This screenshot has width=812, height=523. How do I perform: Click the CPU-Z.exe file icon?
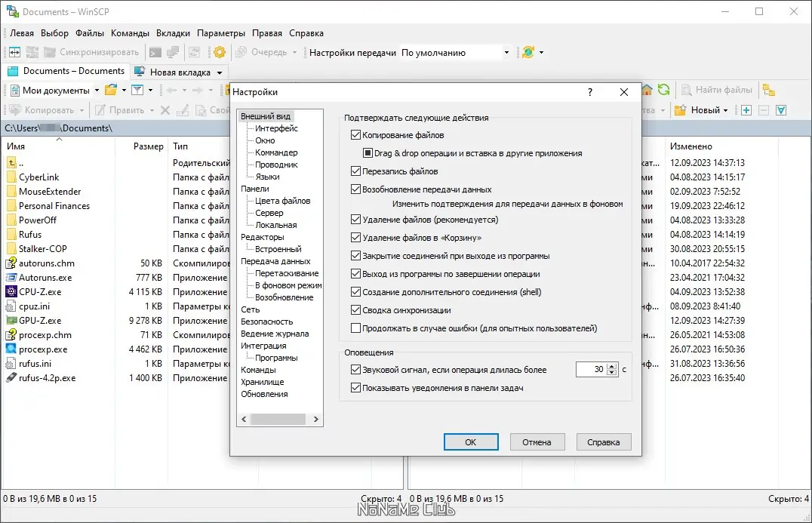point(11,291)
